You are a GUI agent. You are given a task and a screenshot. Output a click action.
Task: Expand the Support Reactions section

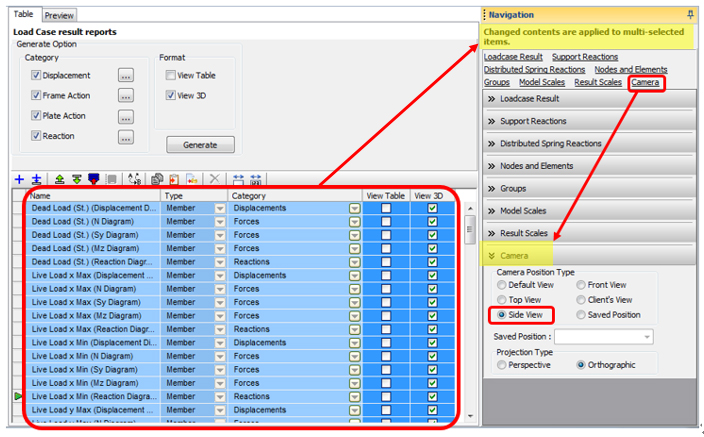point(589,121)
